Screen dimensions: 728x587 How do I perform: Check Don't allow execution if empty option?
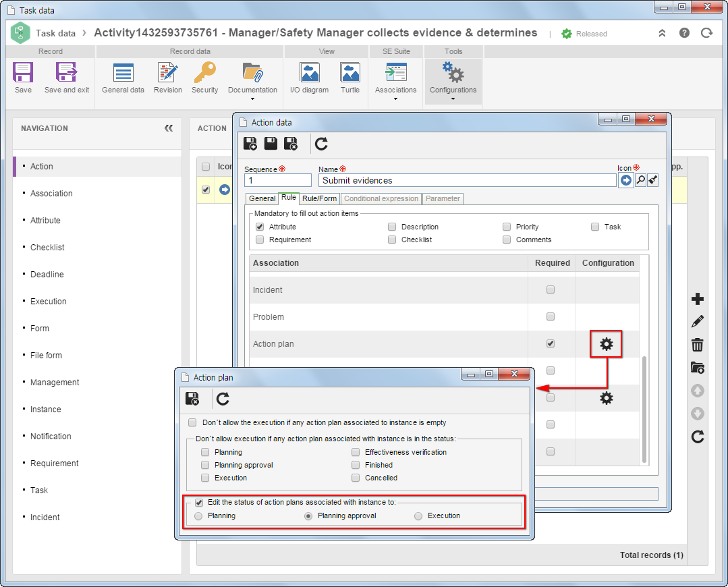click(192, 422)
